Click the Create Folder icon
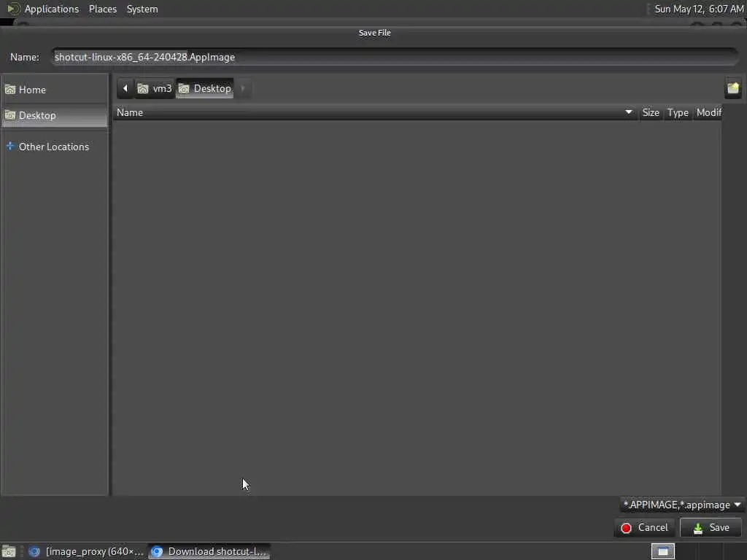The image size is (747, 560). [x=733, y=88]
